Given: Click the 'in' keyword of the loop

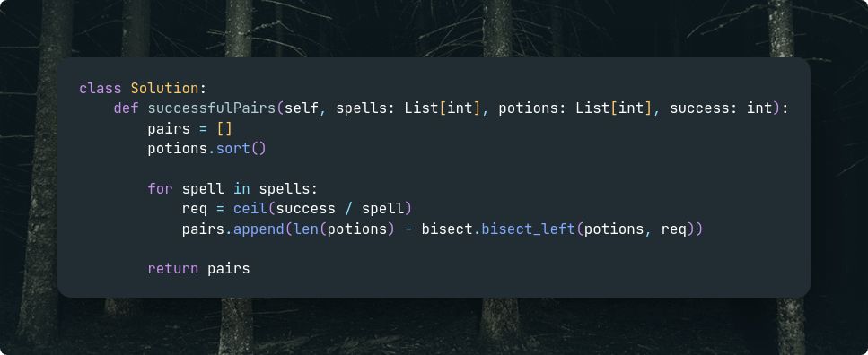Looking at the screenshot, I should pos(241,189).
